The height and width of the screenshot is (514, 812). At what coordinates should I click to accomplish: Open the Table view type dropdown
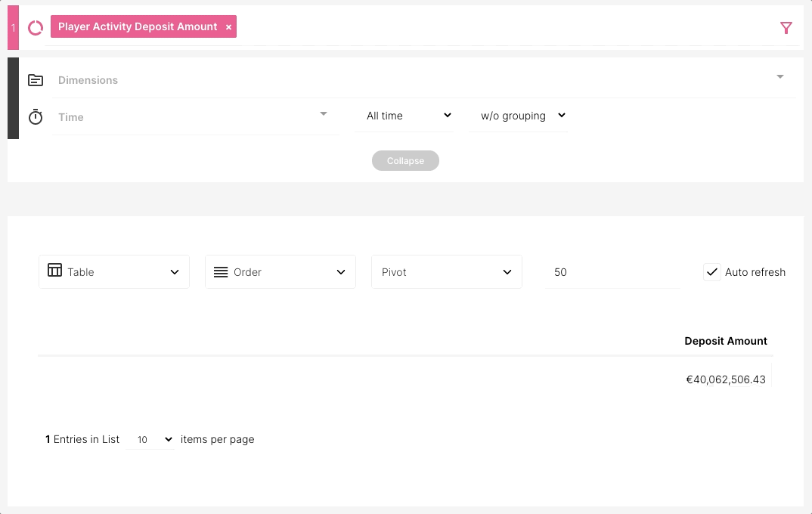coord(114,272)
